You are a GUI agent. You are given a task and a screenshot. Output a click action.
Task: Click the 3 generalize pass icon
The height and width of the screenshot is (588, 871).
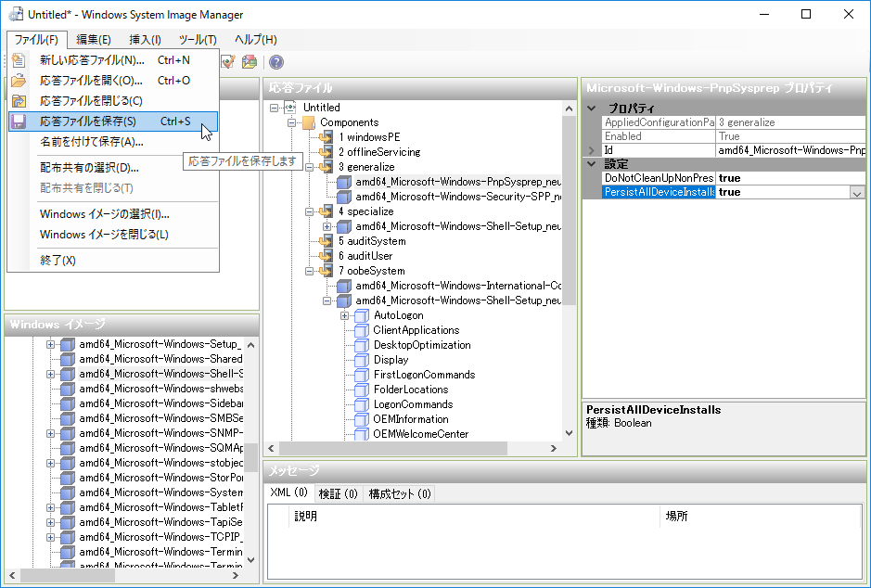coord(327,167)
